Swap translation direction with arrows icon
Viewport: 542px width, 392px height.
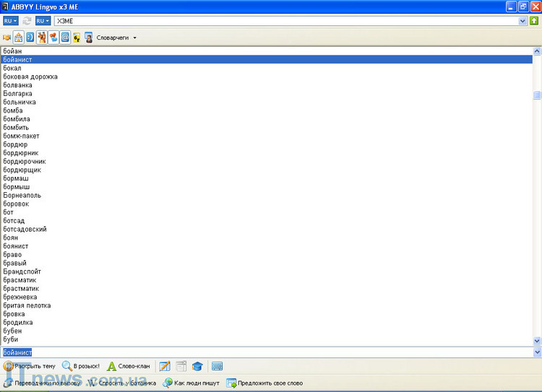[x=27, y=21]
